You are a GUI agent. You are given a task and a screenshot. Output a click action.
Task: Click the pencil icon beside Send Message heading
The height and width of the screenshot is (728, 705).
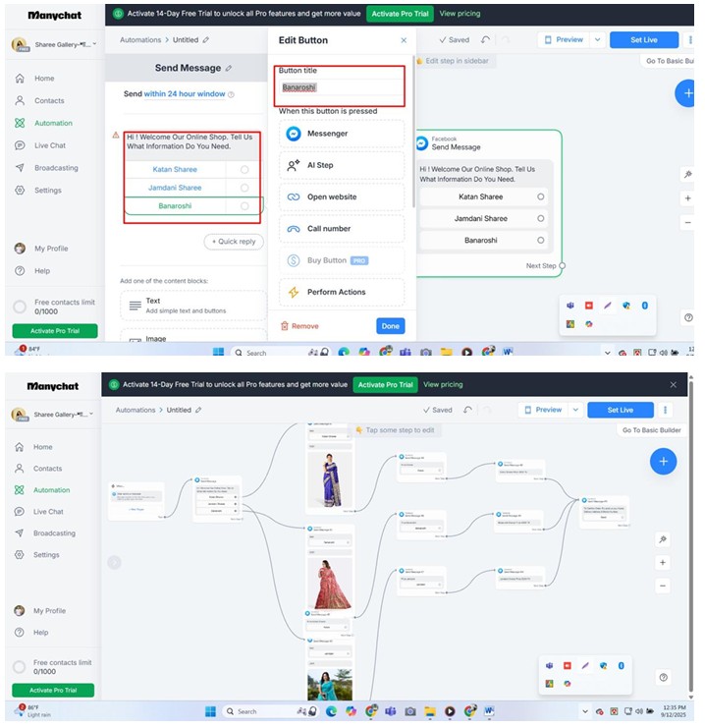click(229, 69)
